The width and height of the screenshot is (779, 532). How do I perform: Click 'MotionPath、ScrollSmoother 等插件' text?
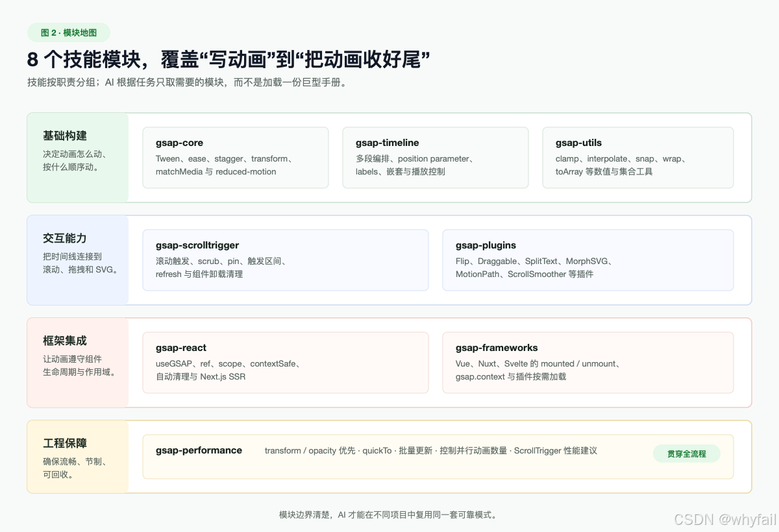click(525, 274)
